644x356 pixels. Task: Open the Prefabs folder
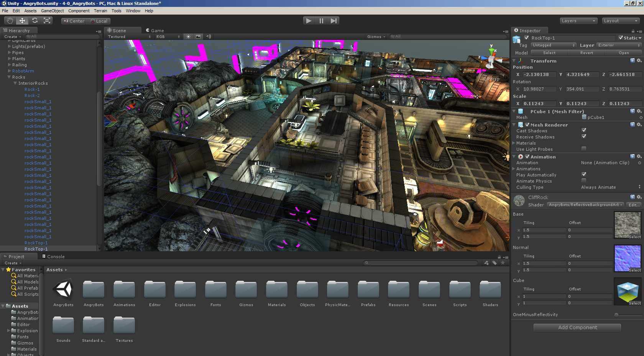(x=368, y=293)
